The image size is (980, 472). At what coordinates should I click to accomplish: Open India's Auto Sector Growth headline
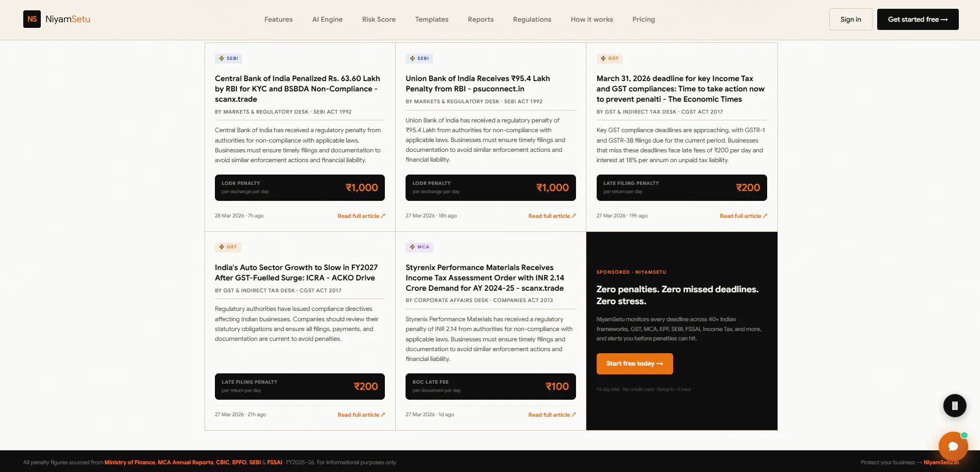point(297,273)
